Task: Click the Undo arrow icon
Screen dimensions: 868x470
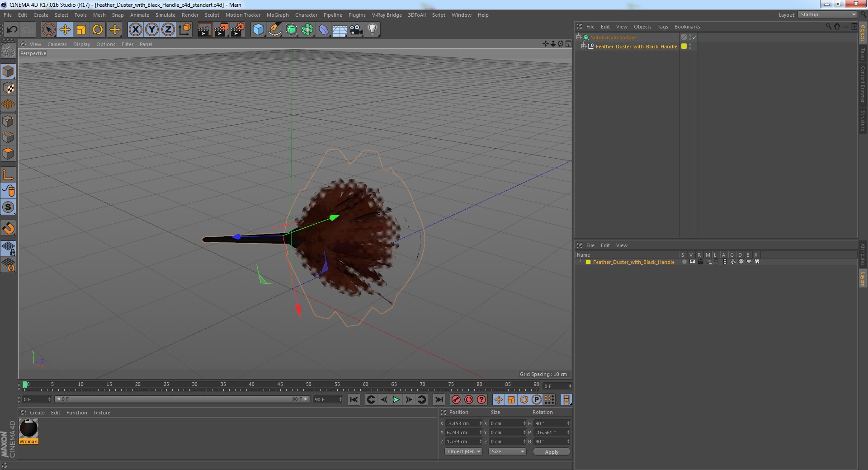Action: pyautogui.click(x=12, y=30)
